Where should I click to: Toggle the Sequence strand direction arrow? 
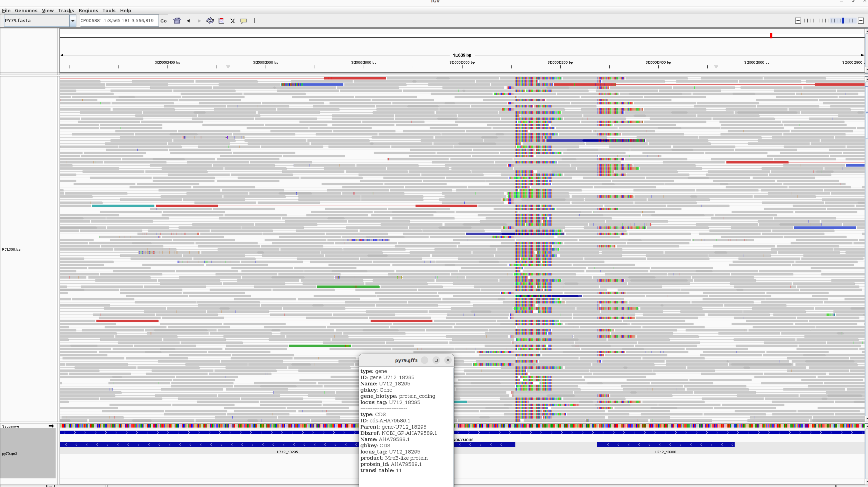point(51,426)
